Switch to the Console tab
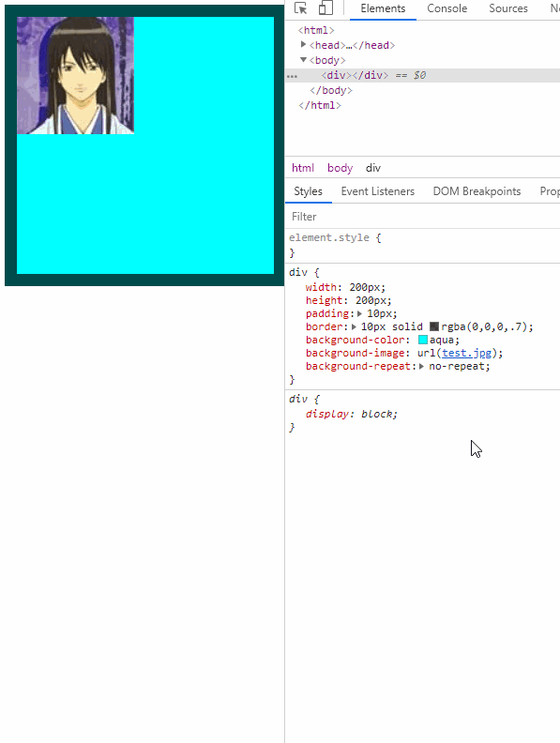This screenshot has width=560, height=743. [446, 8]
